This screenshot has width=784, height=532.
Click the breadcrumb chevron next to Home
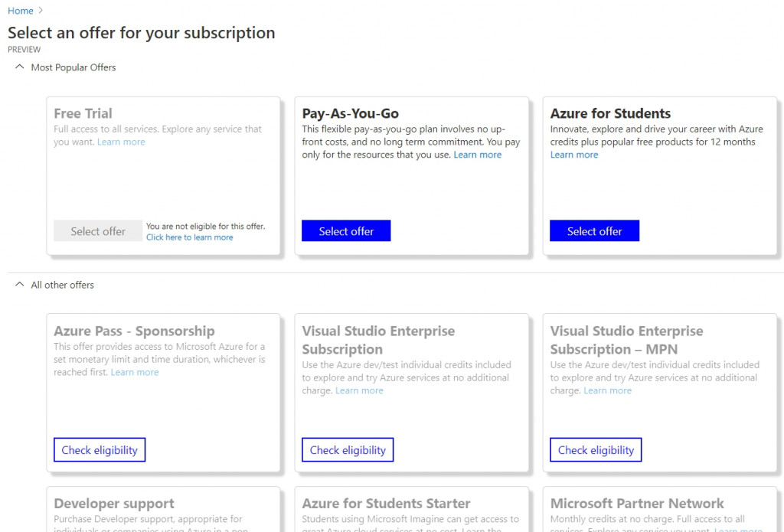click(41, 11)
